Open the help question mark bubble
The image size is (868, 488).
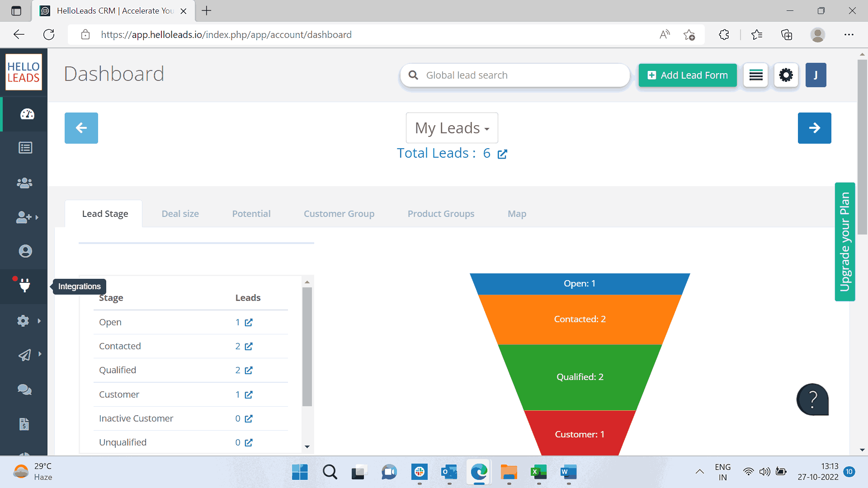click(812, 399)
